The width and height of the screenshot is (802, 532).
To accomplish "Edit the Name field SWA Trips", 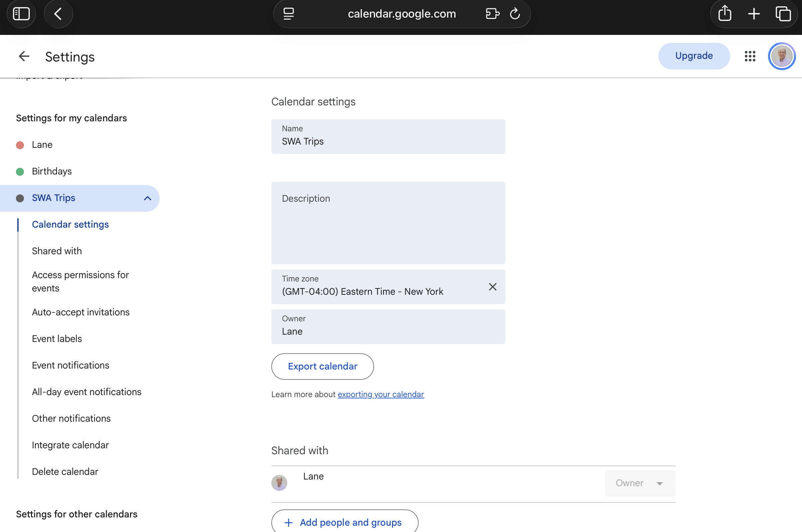I will 388,136.
